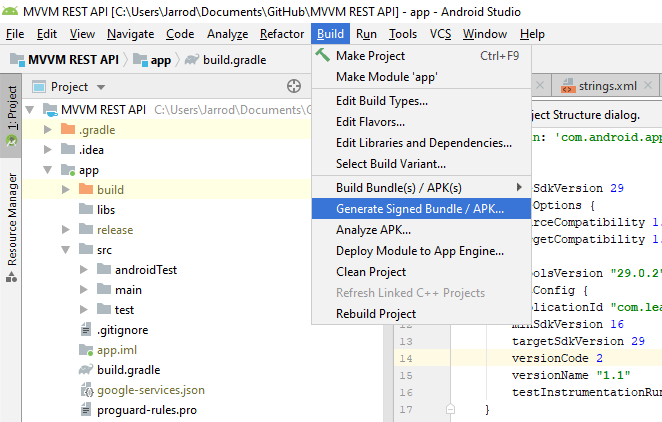Collapse the src folder

click(65, 250)
